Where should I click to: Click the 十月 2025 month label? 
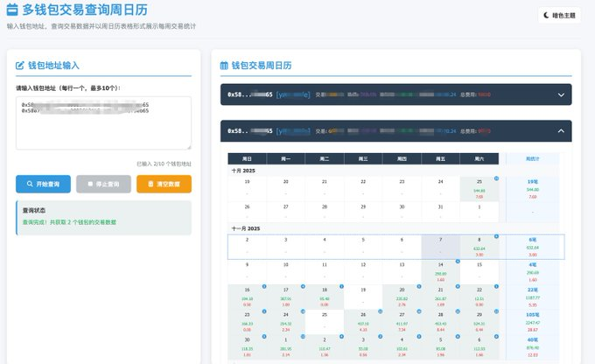click(243, 171)
